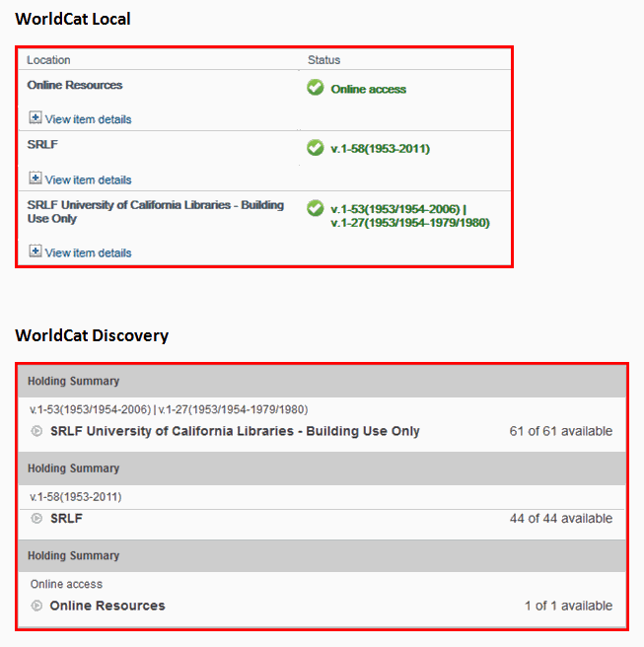Select SRLF Building Use Only location in WorldCat Local
The image size is (644, 647).
156,212
